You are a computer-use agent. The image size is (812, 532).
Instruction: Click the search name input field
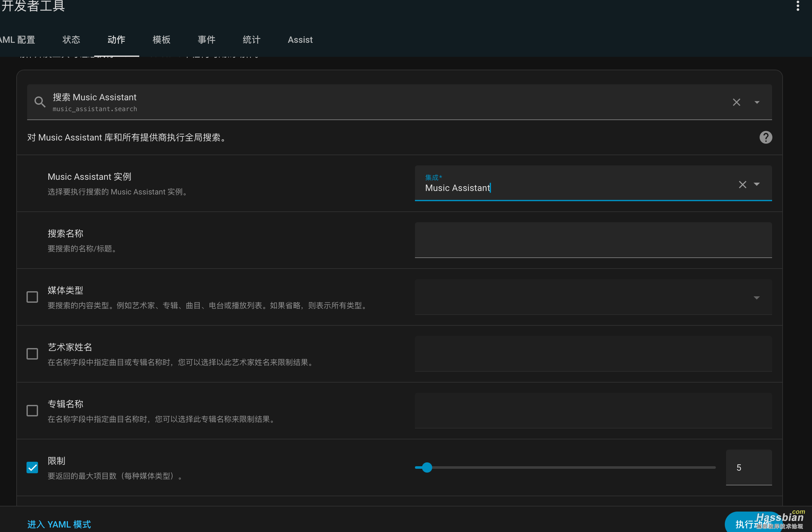click(593, 240)
